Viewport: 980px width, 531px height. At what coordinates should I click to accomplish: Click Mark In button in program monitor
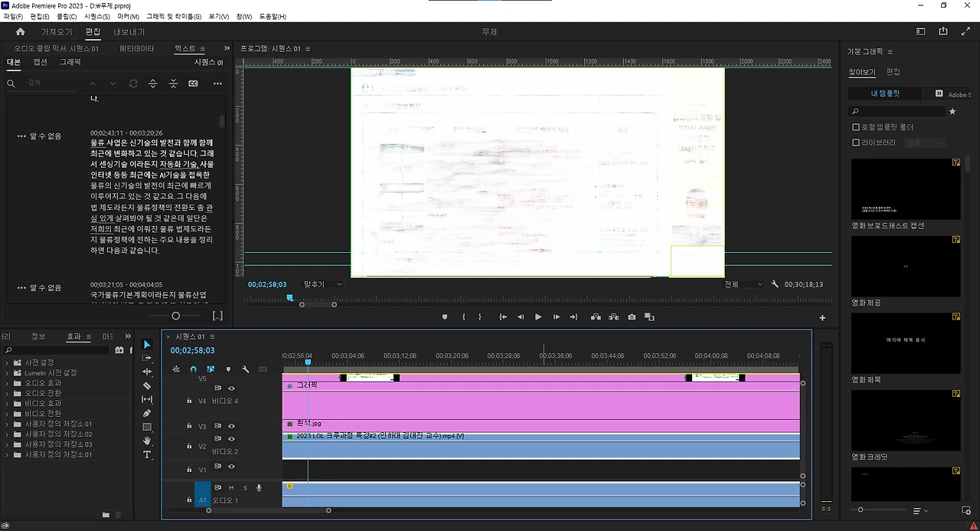463,317
